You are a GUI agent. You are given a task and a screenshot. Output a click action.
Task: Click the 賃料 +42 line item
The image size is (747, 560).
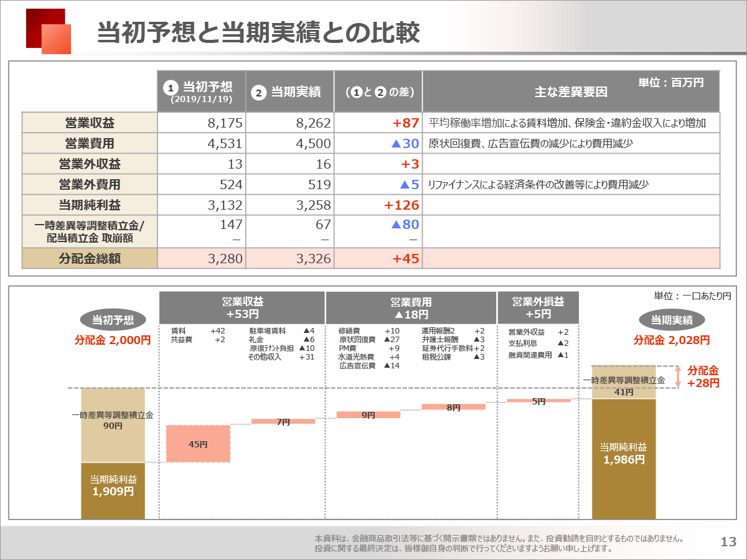click(x=198, y=331)
